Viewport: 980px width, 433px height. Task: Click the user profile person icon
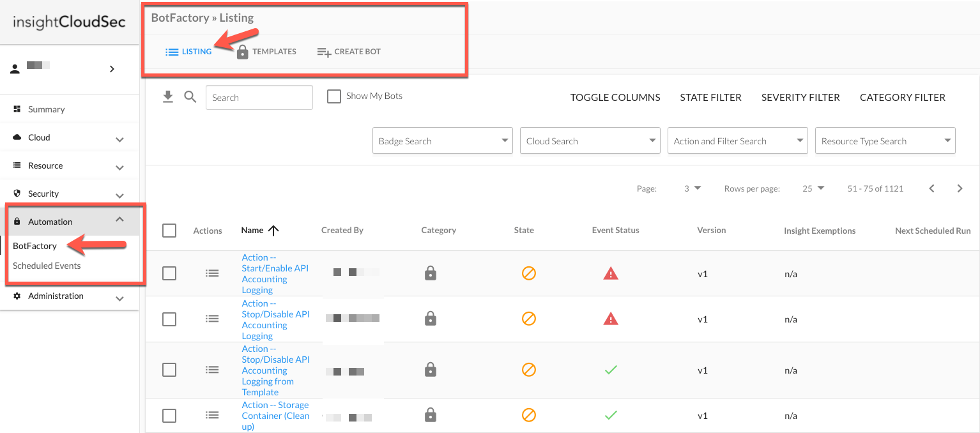(x=15, y=69)
